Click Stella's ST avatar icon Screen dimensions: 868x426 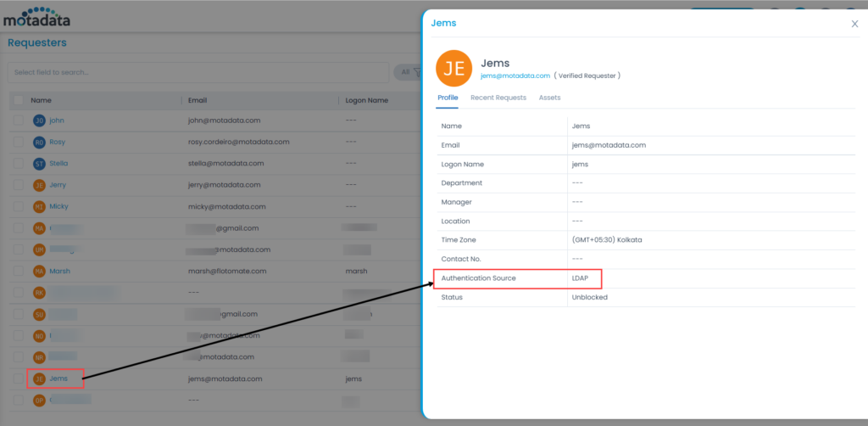click(x=39, y=163)
